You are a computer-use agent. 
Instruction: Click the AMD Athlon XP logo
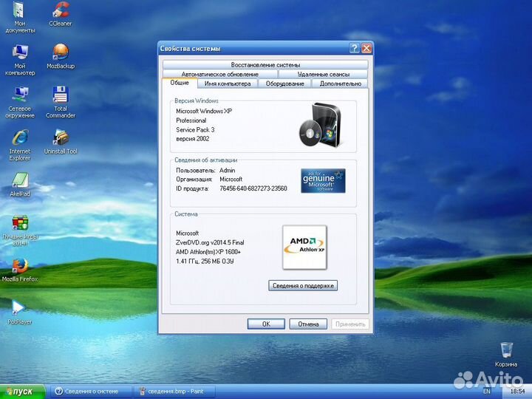coord(304,247)
